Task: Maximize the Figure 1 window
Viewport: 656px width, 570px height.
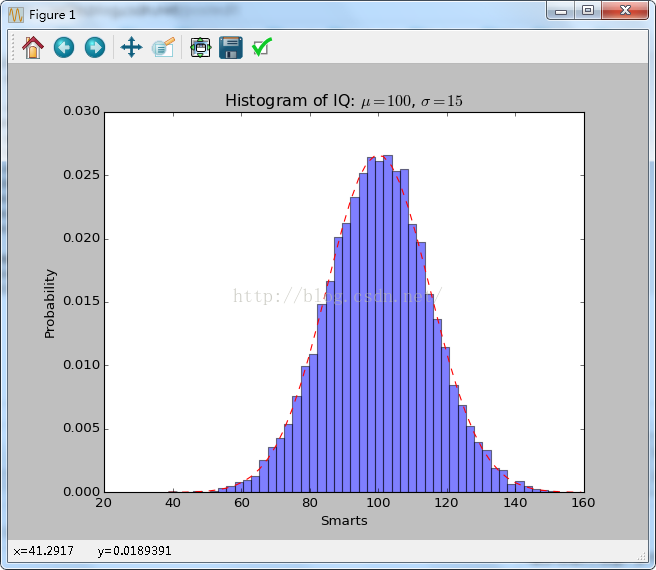Action: [x=588, y=10]
